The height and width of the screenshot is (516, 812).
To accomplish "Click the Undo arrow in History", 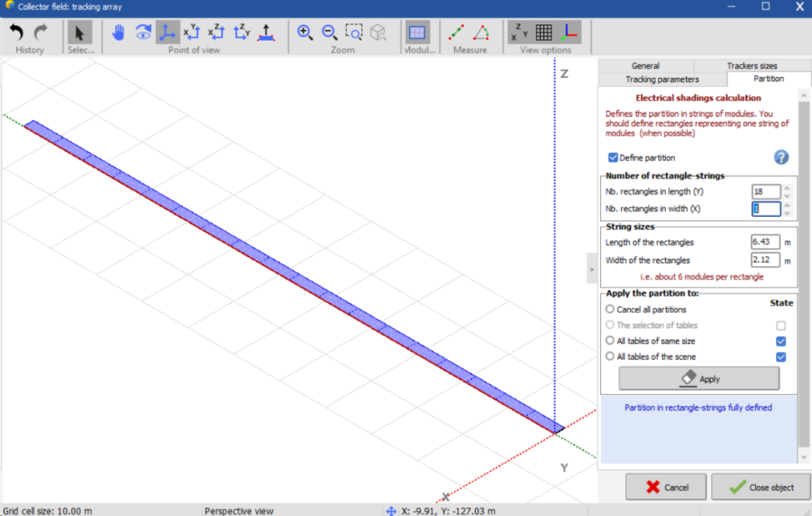I will (17, 33).
